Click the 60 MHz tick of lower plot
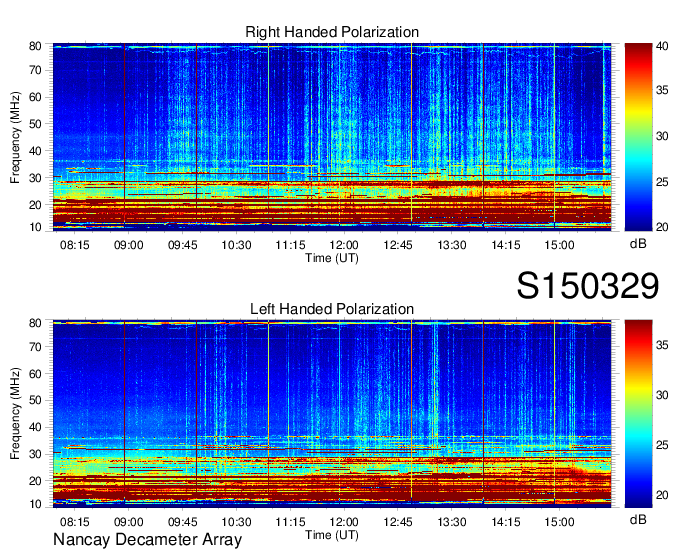 pyautogui.click(x=35, y=374)
